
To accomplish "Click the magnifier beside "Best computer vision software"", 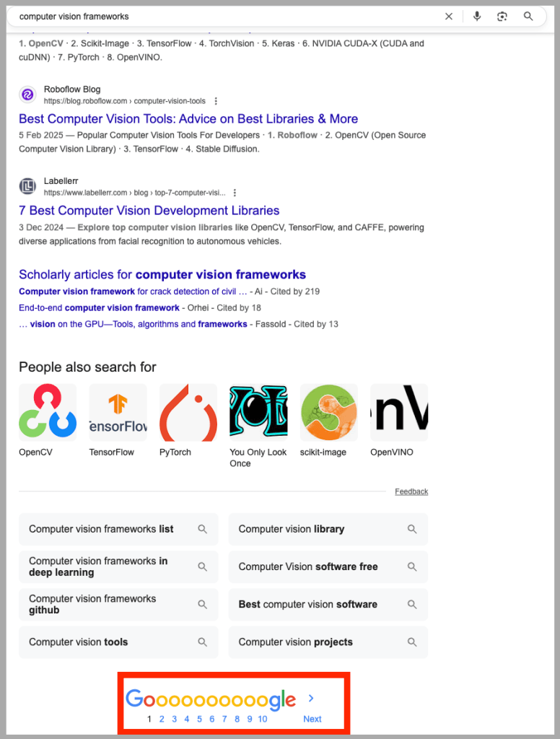I will click(x=412, y=604).
